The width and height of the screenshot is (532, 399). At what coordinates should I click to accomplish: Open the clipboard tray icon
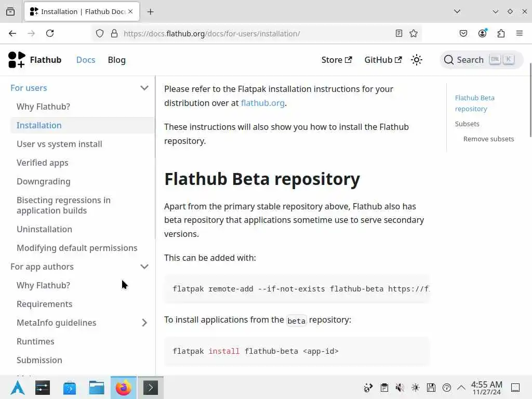pyautogui.click(x=384, y=388)
